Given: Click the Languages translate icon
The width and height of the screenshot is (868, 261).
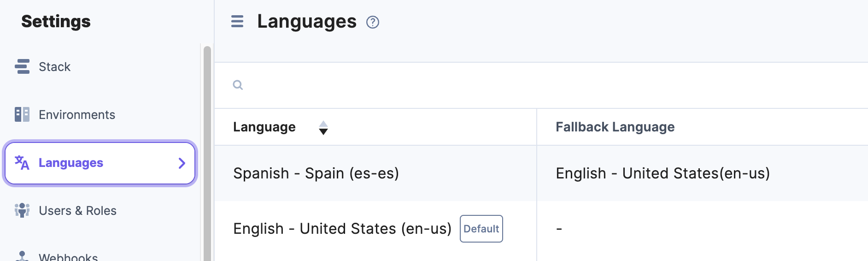Looking at the screenshot, I should coord(22,163).
